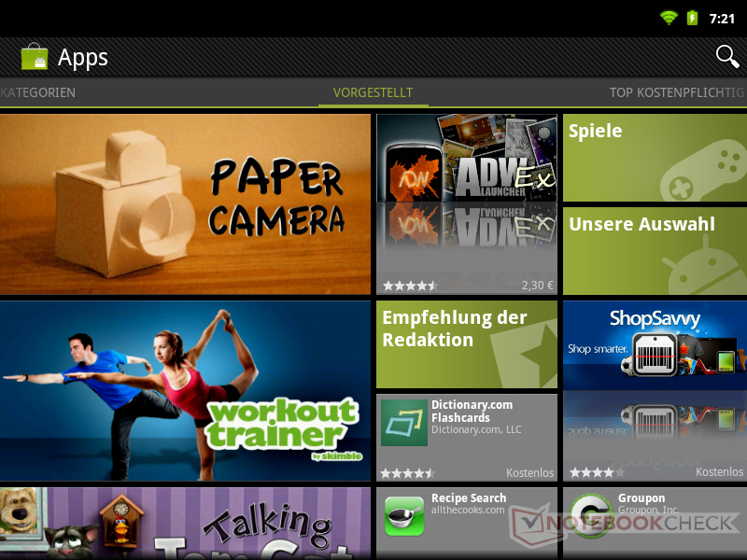Check the Wi-Fi signal status icon
The image size is (747, 560).
tap(669, 18)
